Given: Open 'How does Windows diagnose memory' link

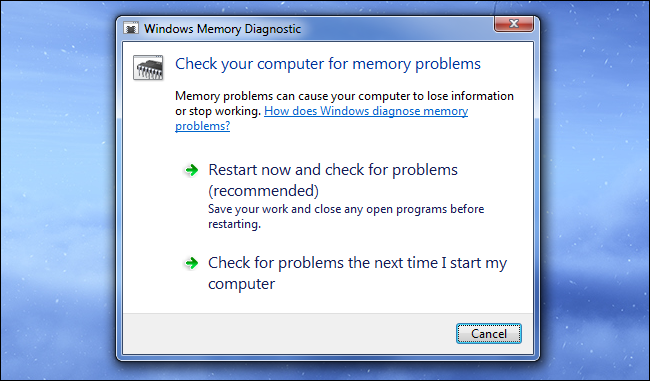Looking at the screenshot, I should tap(366, 111).
